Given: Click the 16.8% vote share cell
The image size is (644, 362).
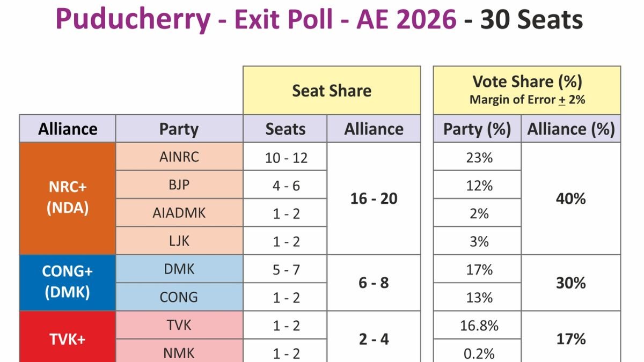Looking at the screenshot, I should 477,325.
